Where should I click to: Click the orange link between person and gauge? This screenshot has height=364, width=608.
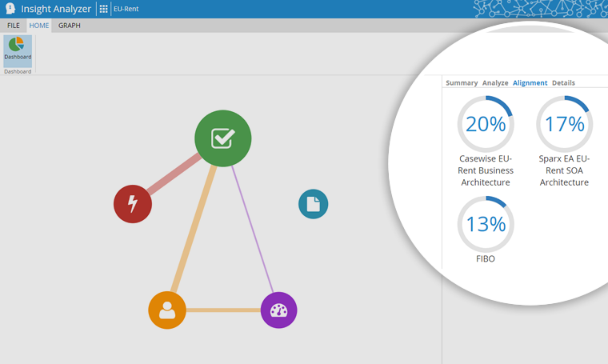point(223,310)
